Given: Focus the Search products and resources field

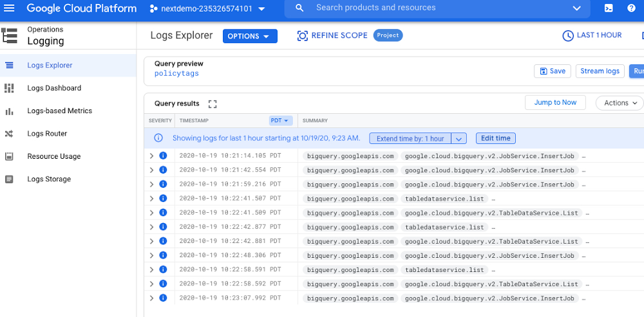Looking at the screenshot, I should [x=437, y=8].
